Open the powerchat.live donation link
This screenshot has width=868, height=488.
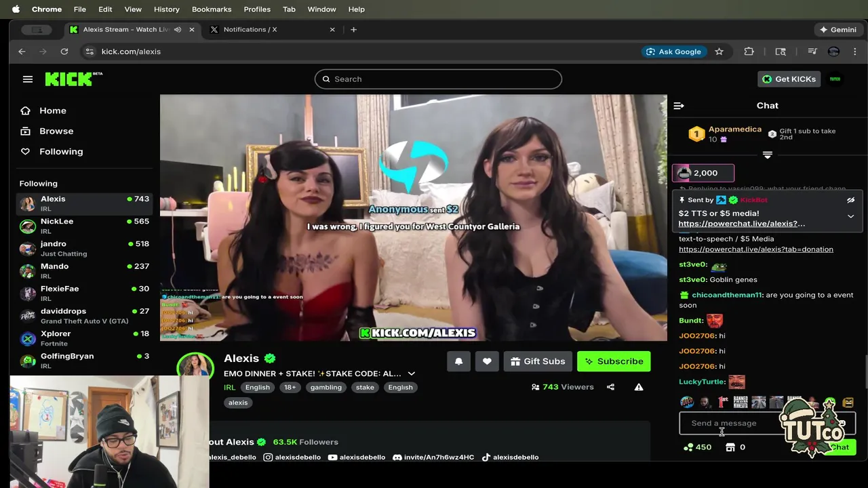click(756, 249)
